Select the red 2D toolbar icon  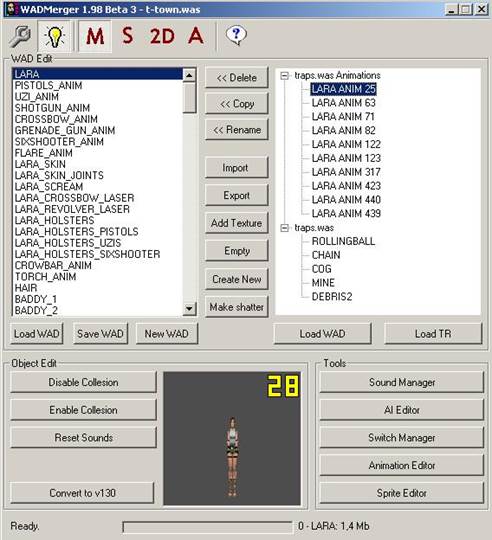pyautogui.click(x=162, y=37)
